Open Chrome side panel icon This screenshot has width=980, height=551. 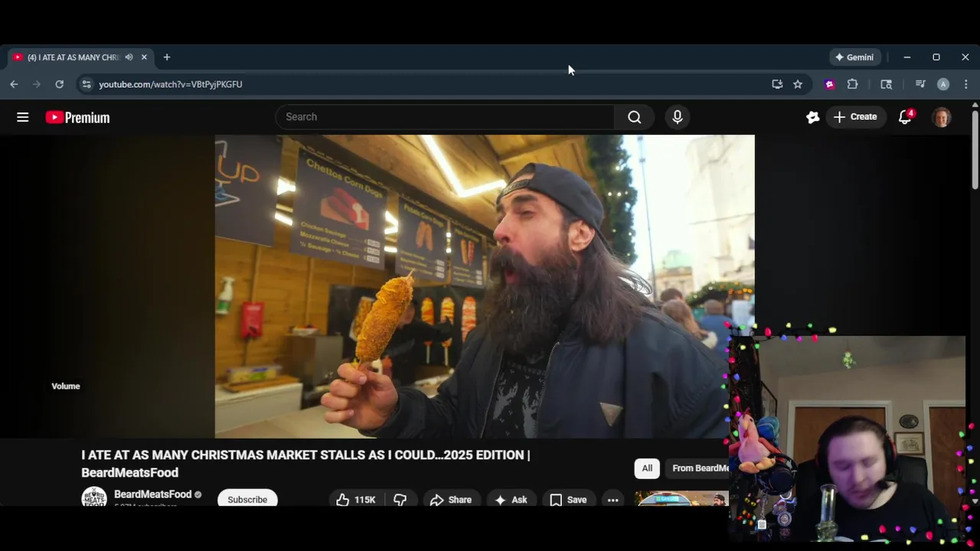tap(887, 84)
